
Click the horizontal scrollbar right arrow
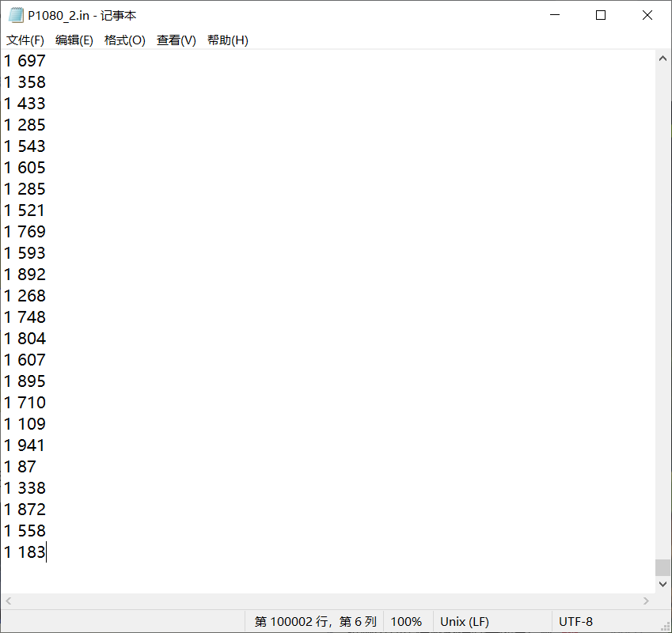pyautogui.click(x=647, y=601)
